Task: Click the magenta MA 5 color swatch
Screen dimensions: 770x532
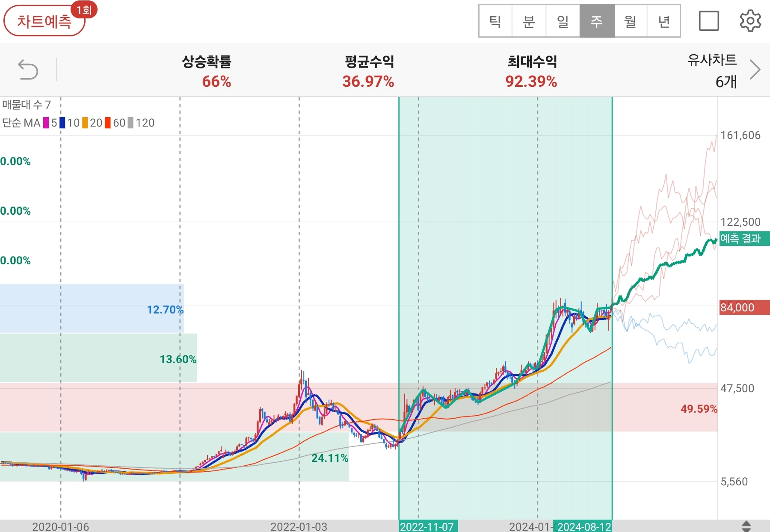Action: pyautogui.click(x=46, y=123)
